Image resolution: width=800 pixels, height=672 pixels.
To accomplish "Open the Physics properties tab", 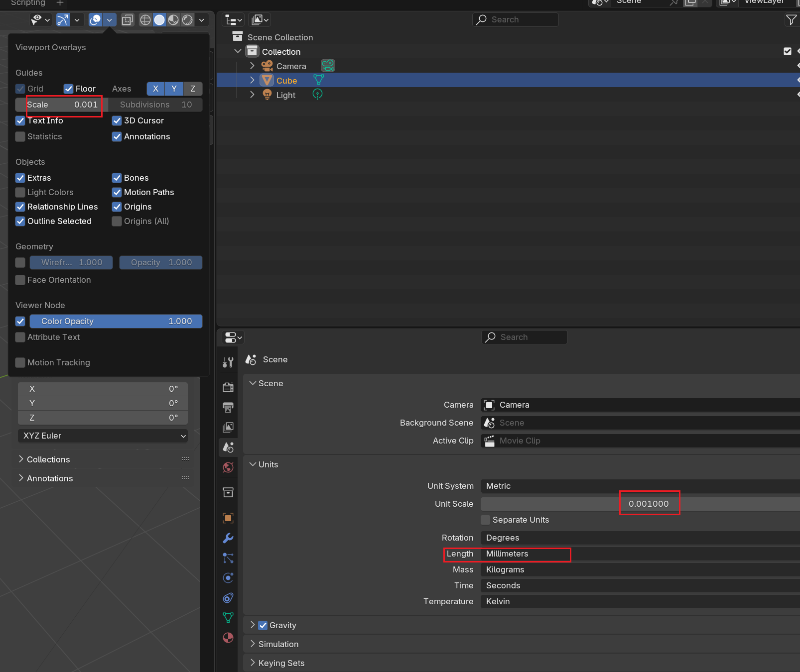I will [228, 578].
